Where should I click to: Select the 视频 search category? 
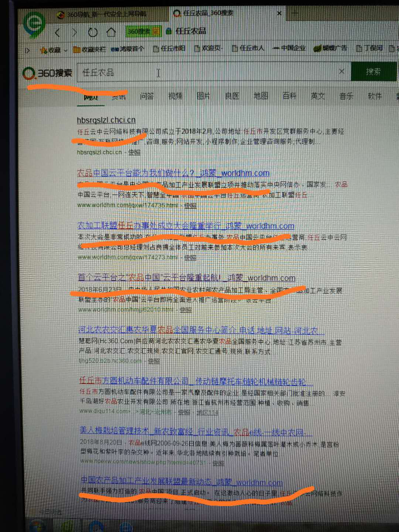pos(175,96)
